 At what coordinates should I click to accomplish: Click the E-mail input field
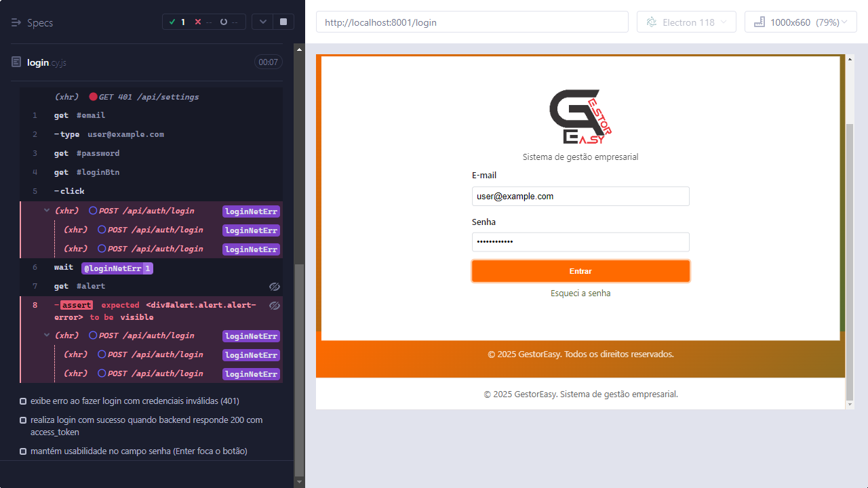click(x=580, y=197)
